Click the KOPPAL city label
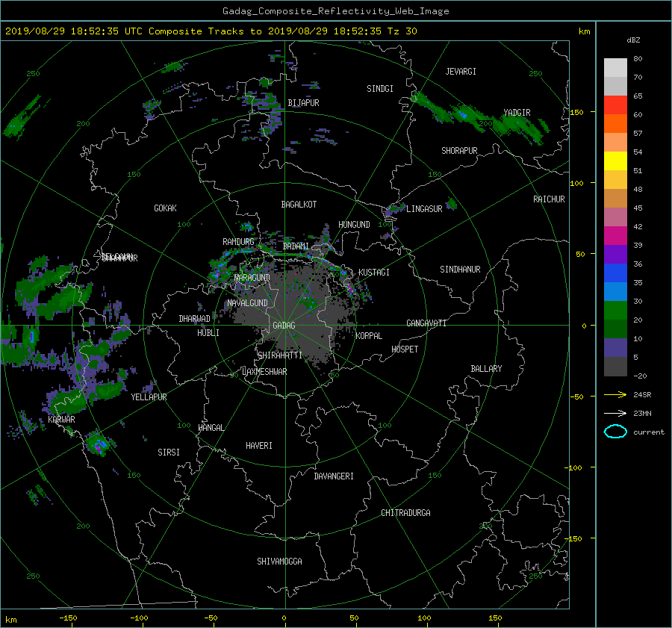 click(369, 336)
